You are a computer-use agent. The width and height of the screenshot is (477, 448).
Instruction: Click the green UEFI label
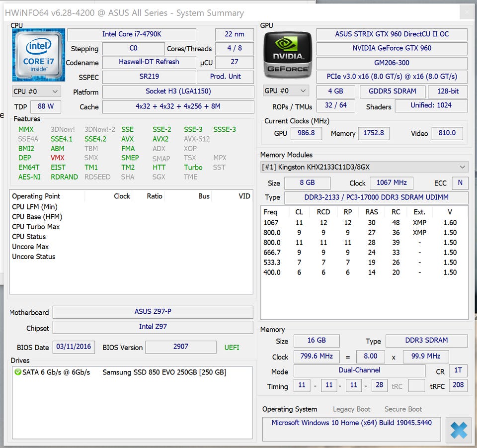[232, 348]
